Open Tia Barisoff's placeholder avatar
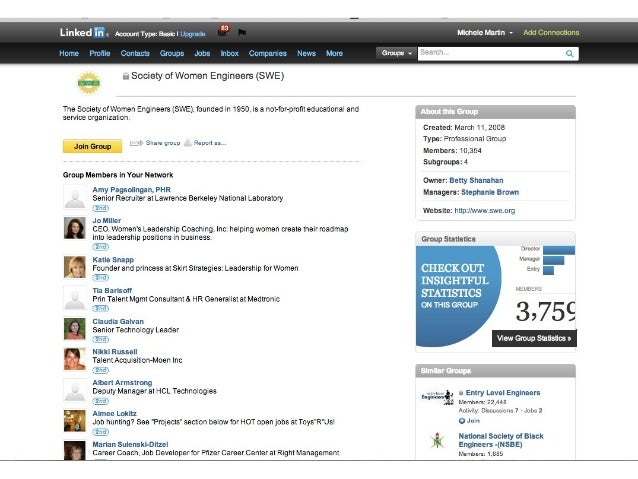 point(75,298)
